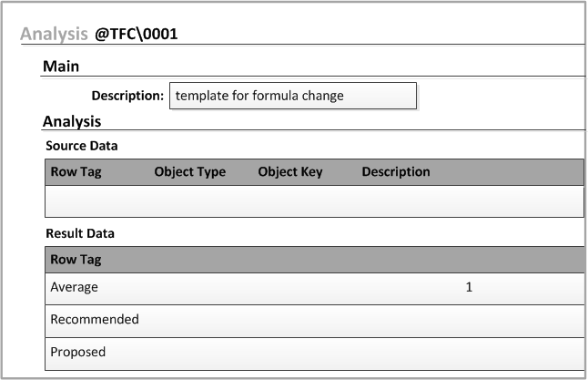Click the Description text input field

292,96
